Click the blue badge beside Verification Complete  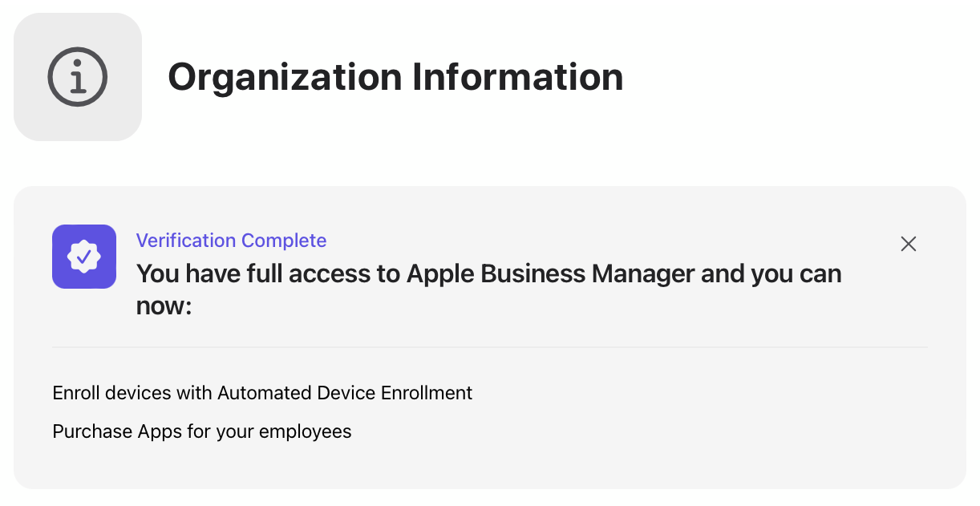pyautogui.click(x=83, y=257)
